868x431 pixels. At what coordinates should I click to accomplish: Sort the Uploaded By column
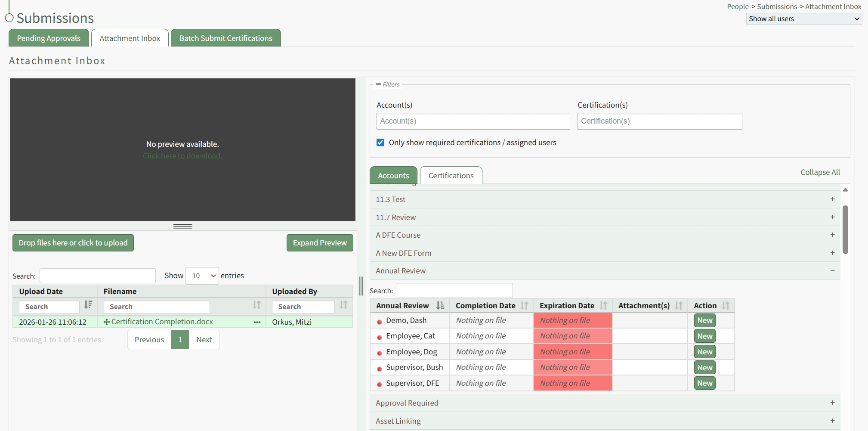[343, 305]
